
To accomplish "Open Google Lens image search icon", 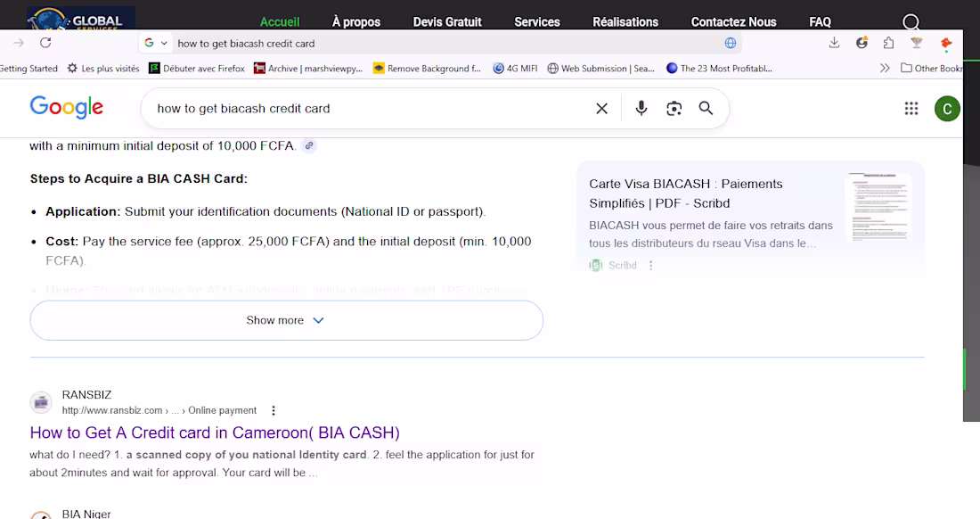I will 674,108.
